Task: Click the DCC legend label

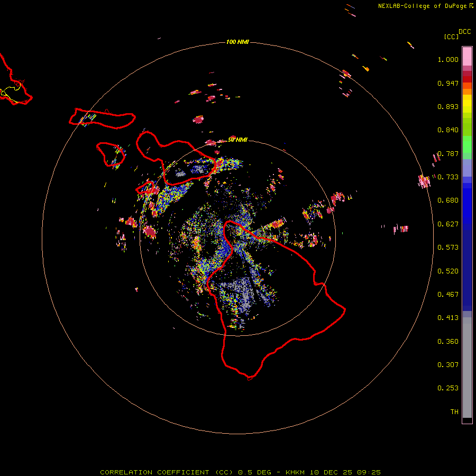Action: click(x=464, y=32)
